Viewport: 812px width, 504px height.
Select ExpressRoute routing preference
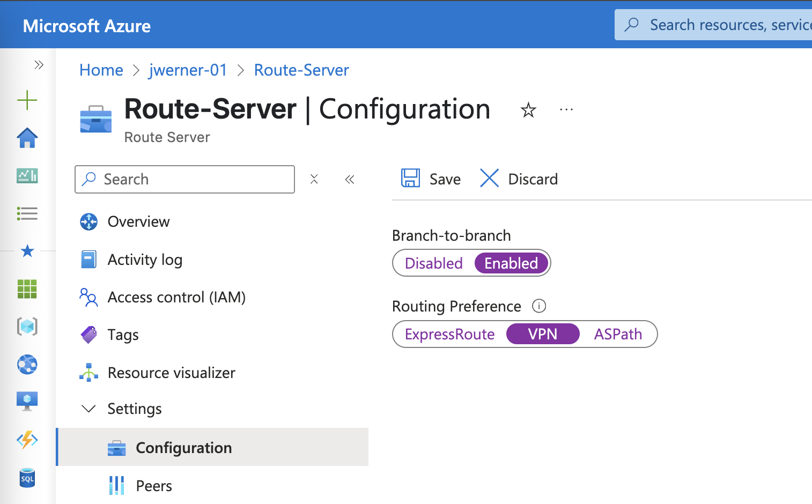(x=449, y=334)
